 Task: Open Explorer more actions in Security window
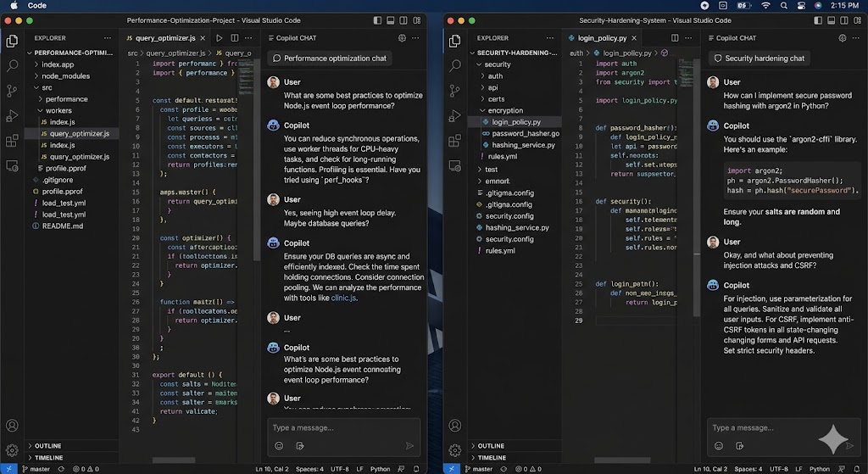549,38
